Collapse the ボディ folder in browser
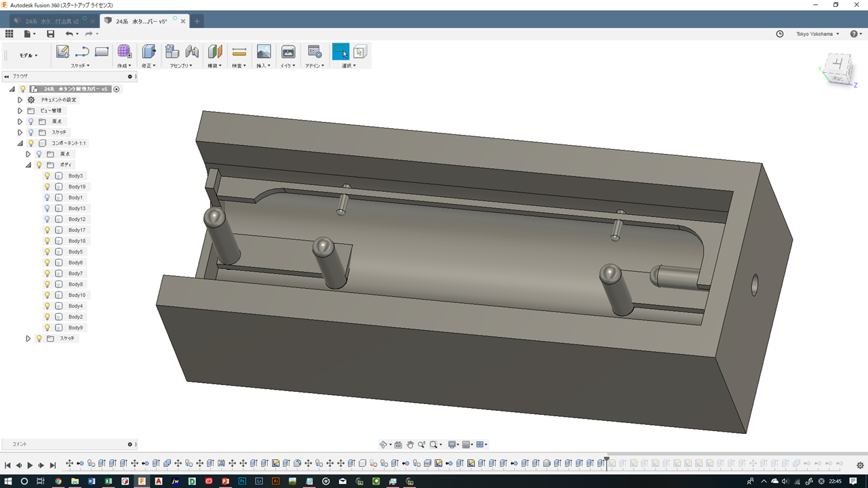The width and height of the screenshot is (868, 488). (28, 165)
